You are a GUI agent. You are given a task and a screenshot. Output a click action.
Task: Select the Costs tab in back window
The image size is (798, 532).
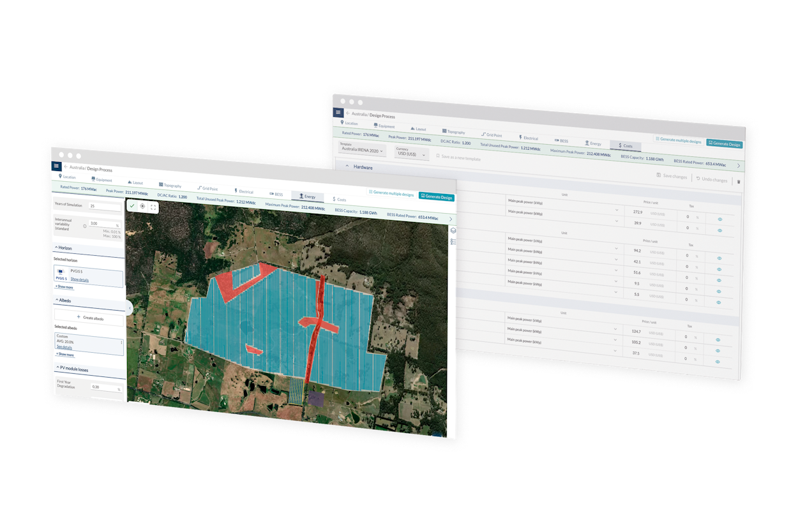coord(626,145)
